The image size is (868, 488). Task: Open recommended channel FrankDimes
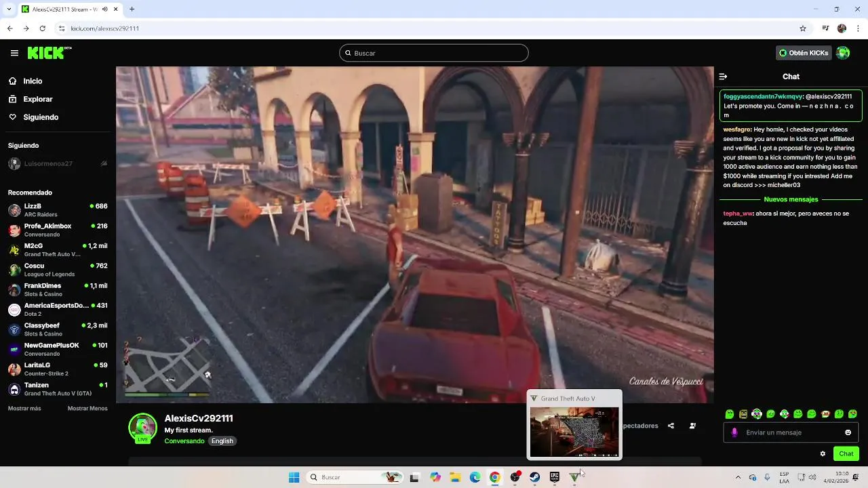coord(58,289)
